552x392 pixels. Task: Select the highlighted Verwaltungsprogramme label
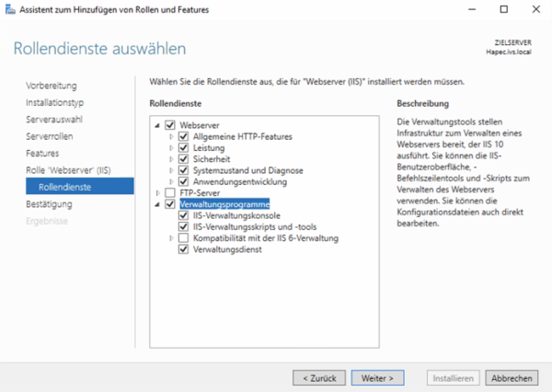click(224, 204)
